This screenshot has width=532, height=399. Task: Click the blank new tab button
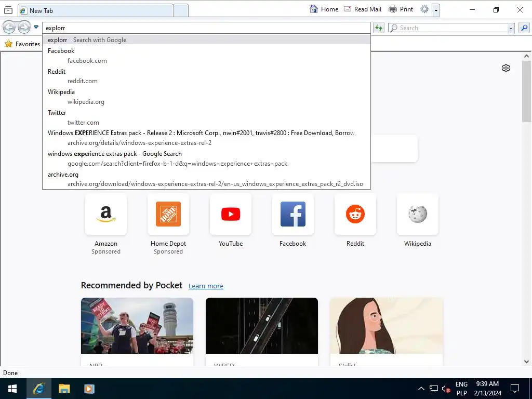(x=180, y=10)
